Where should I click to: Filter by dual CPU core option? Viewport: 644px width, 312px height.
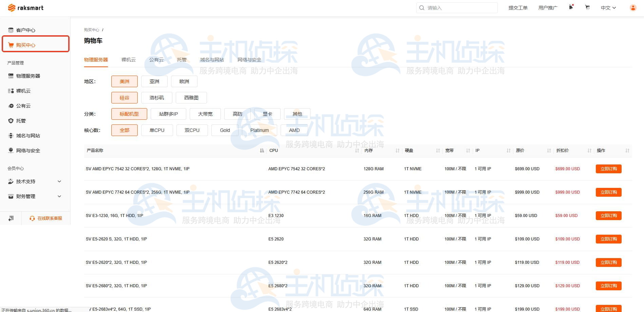point(192,130)
